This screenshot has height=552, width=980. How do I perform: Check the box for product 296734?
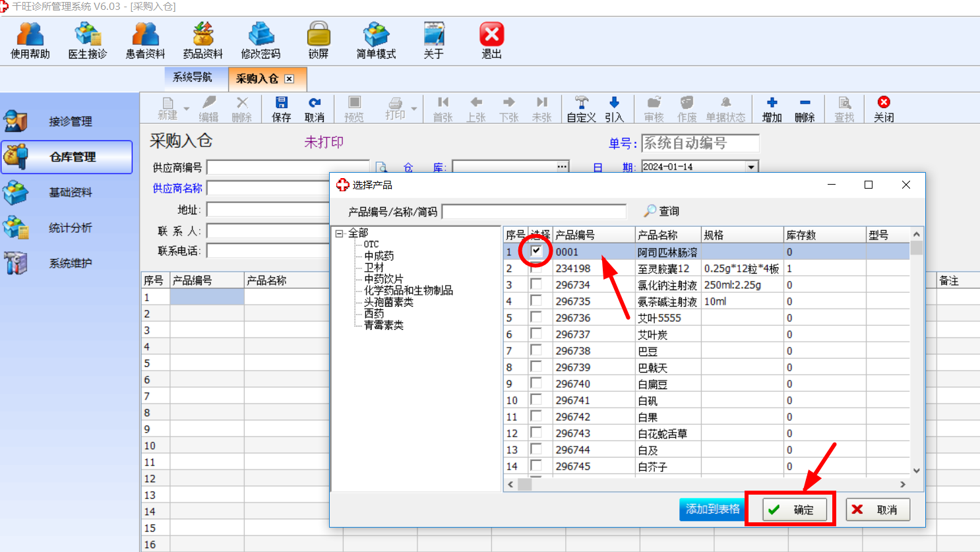(536, 284)
